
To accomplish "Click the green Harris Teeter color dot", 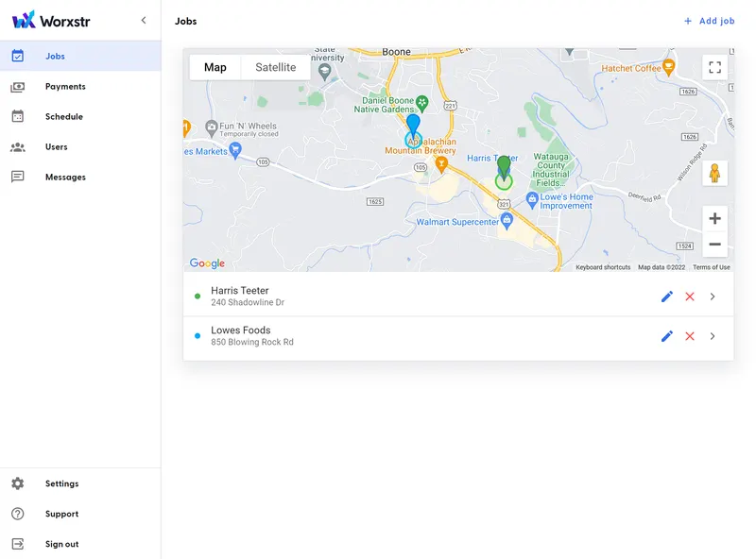I will pyautogui.click(x=198, y=296).
